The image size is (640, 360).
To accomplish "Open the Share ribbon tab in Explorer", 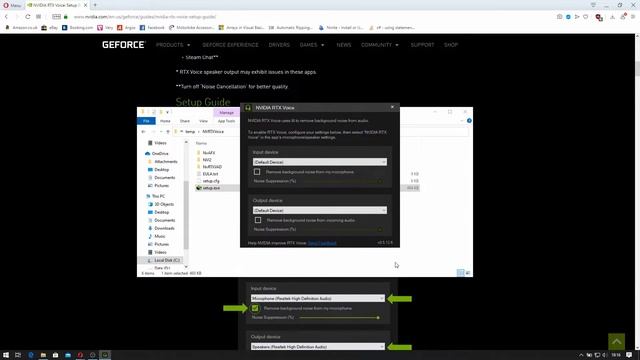I will 184,121.
